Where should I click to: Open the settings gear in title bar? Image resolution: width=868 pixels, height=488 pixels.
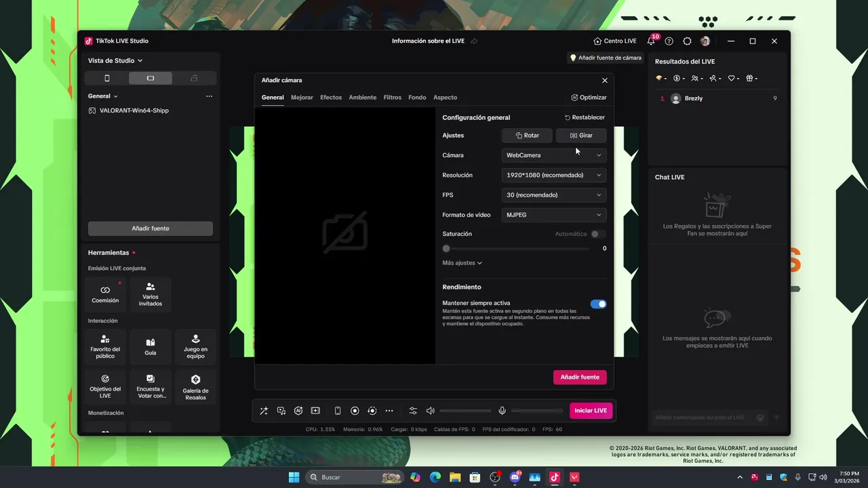click(x=687, y=41)
